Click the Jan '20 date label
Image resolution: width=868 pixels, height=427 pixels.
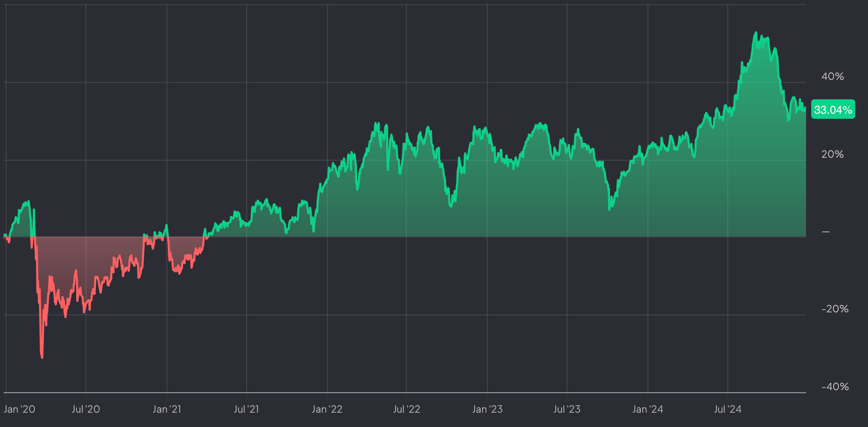pyautogui.click(x=19, y=409)
